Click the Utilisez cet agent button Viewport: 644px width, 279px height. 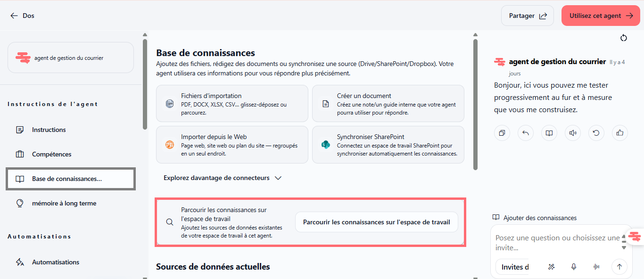601,16
